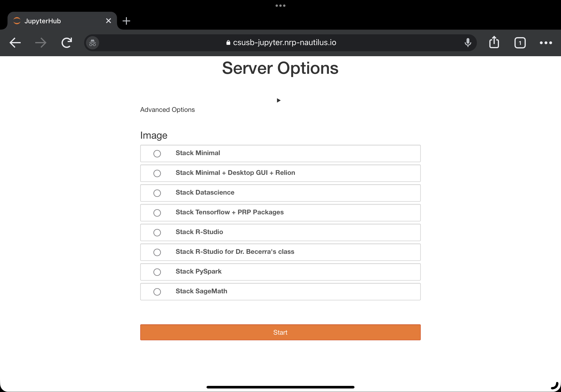Close the JupyterHub tab
This screenshot has height=392, width=561.
click(109, 21)
